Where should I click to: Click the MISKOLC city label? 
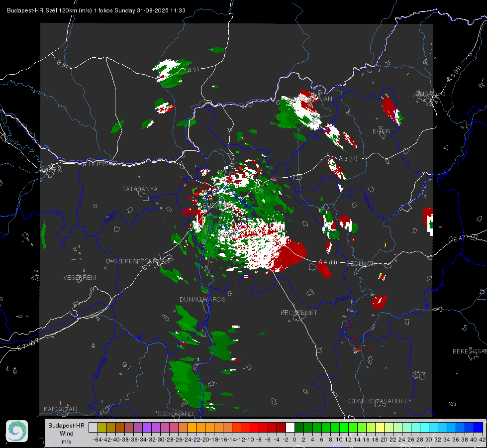tap(431, 94)
